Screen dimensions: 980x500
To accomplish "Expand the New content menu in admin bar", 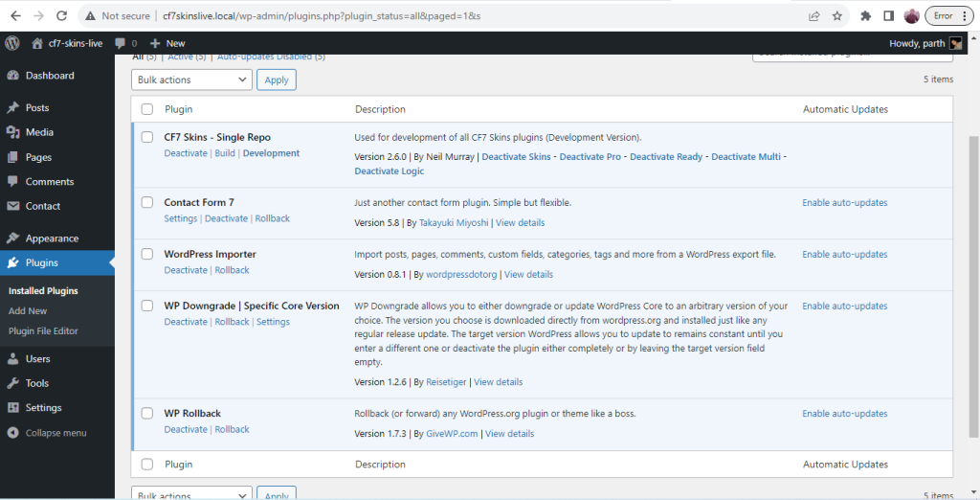I will pyautogui.click(x=167, y=43).
